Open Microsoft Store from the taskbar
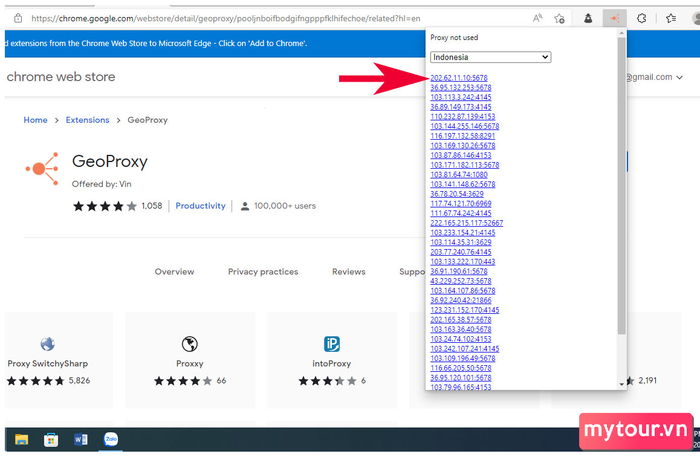The height and width of the screenshot is (459, 700). pyautogui.click(x=51, y=440)
